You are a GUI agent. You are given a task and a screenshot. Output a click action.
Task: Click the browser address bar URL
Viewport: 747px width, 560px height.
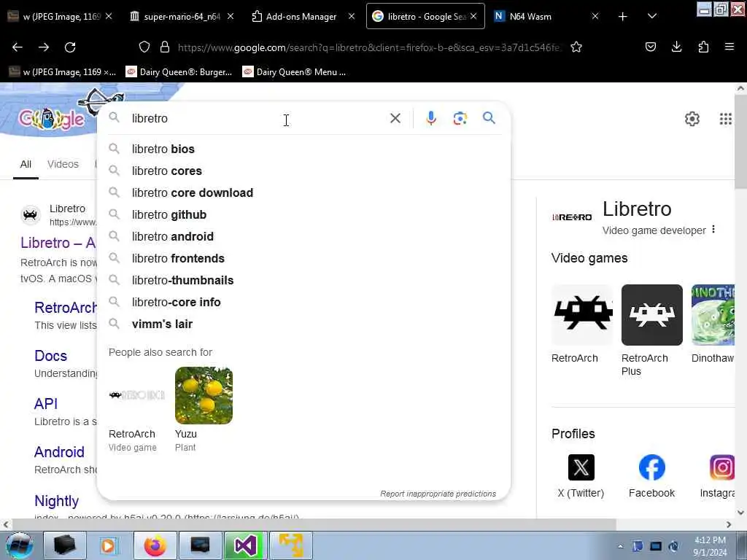click(369, 47)
